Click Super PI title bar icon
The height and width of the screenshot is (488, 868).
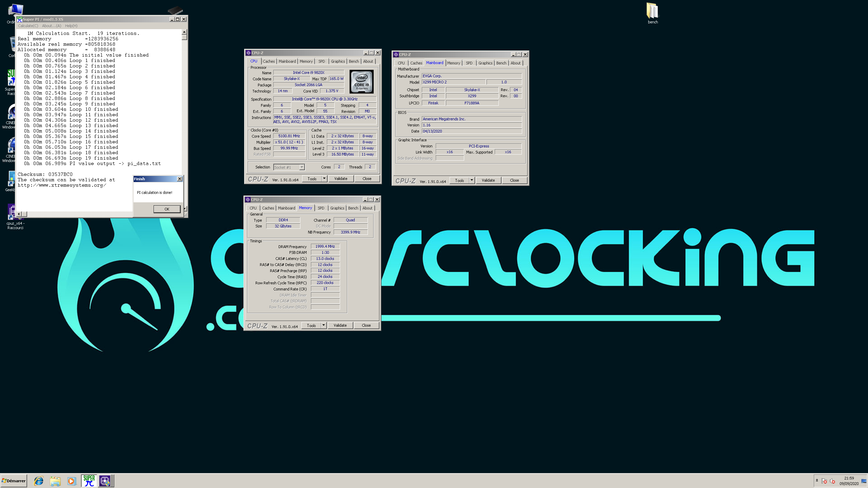[x=20, y=19]
